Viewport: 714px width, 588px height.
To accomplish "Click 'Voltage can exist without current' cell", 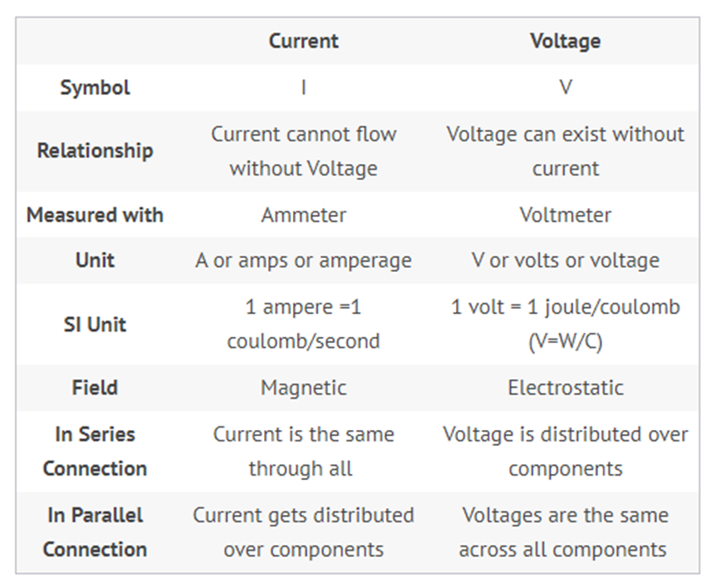I will 565,151.
